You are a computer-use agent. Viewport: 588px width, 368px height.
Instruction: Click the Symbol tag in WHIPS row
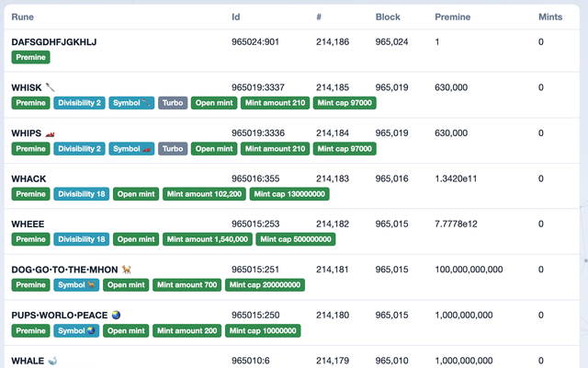[x=131, y=149]
